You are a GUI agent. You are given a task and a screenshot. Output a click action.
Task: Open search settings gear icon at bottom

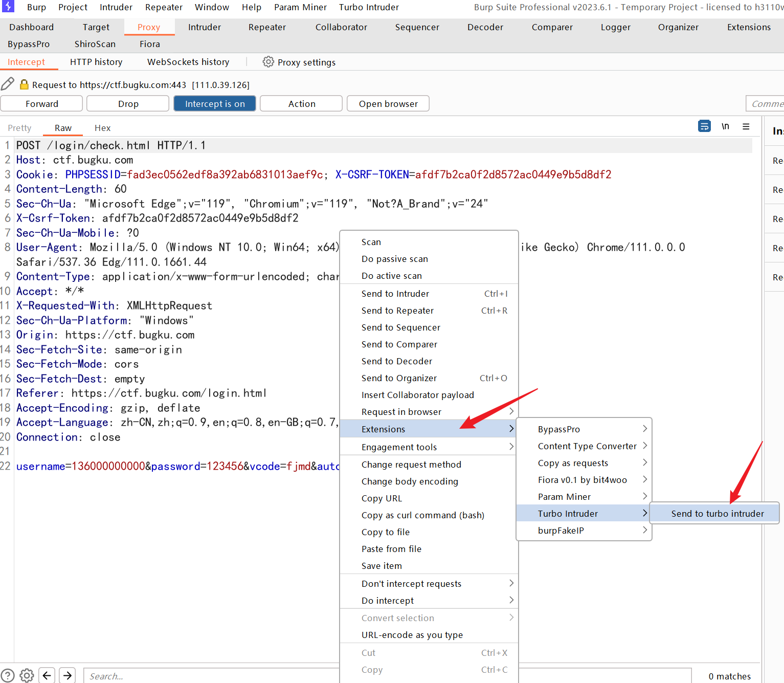(27, 675)
